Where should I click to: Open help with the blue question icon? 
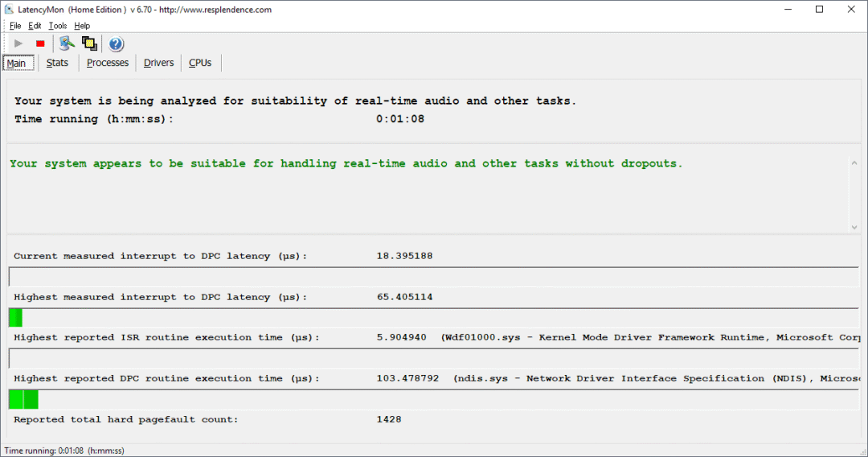(x=116, y=43)
